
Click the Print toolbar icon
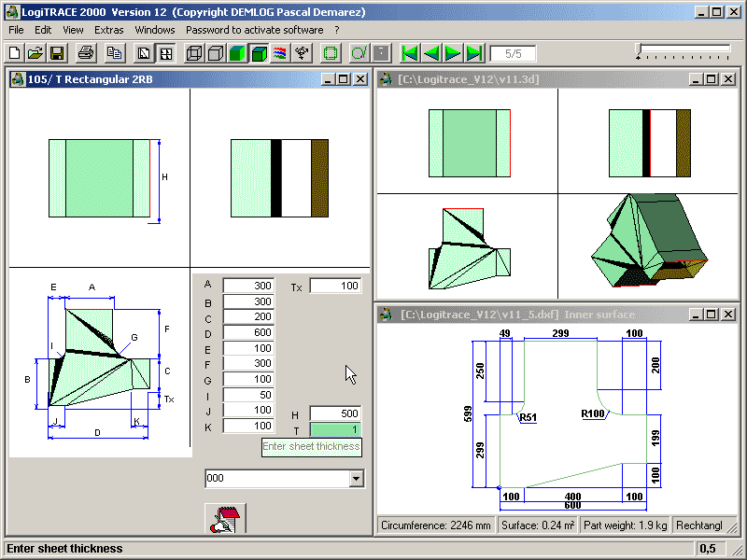pos(86,53)
